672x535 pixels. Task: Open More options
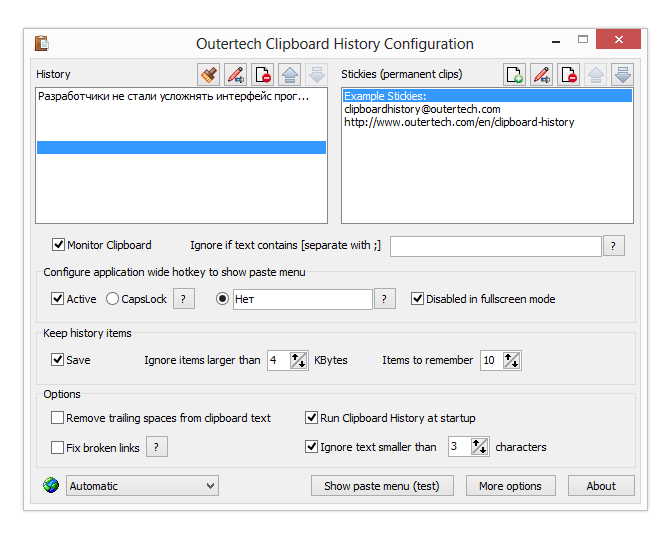(x=510, y=486)
